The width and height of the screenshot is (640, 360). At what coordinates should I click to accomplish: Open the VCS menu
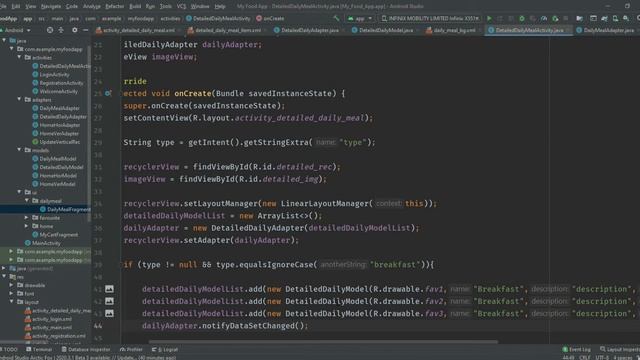(x=181, y=7)
